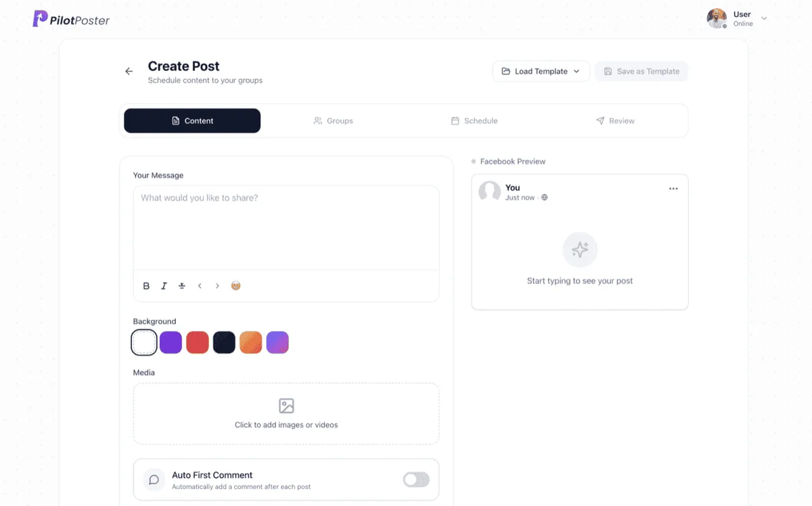
Task: Click the Save as Template button
Action: point(641,71)
